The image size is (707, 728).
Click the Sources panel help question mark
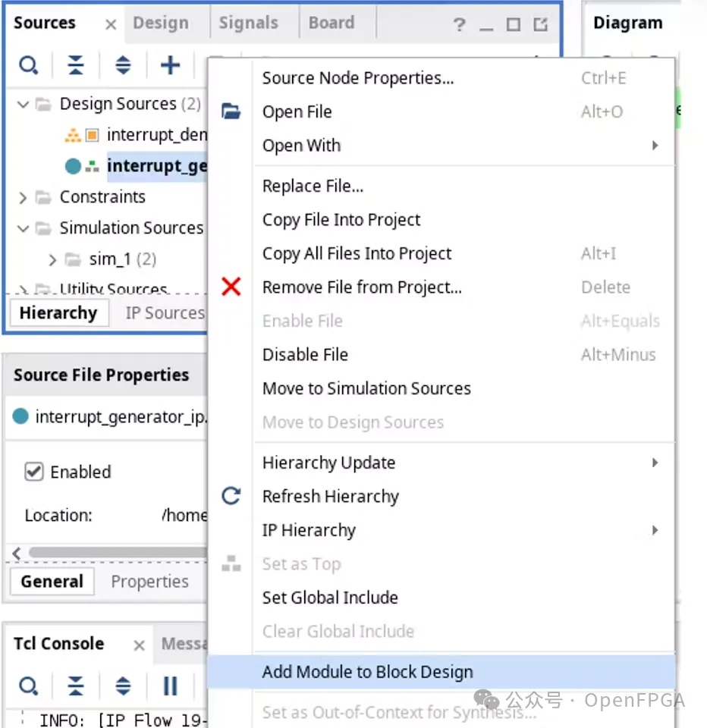coord(459,25)
